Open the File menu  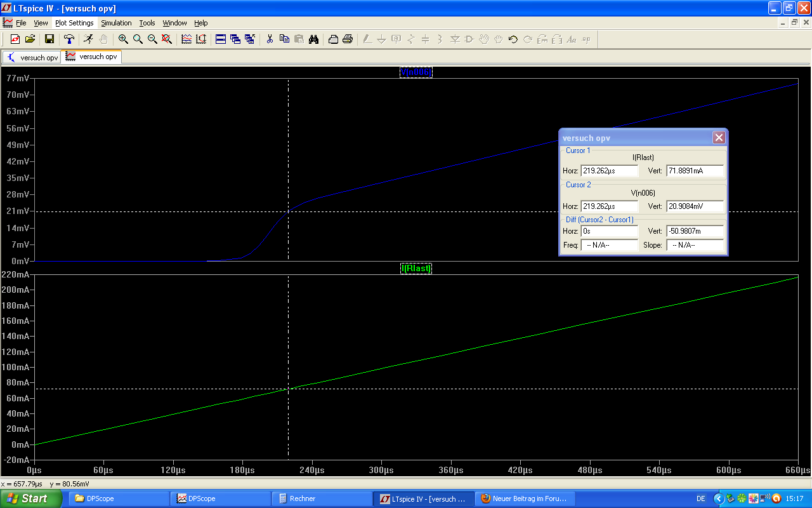point(21,23)
